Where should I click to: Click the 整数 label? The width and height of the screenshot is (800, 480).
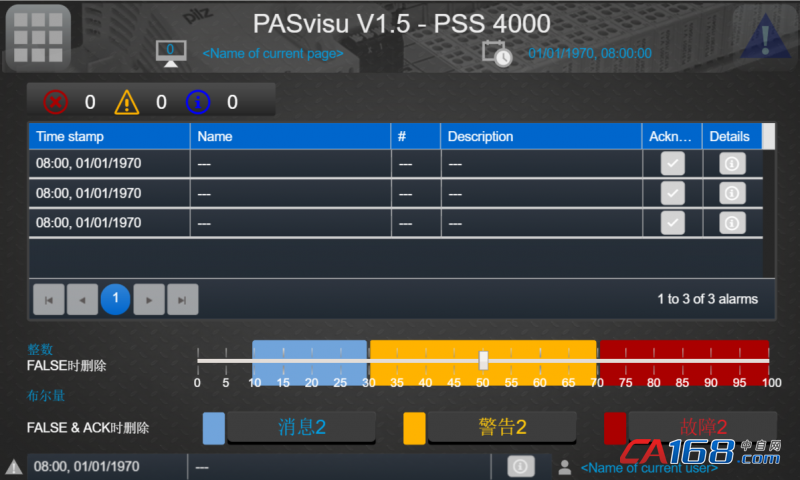point(40,349)
